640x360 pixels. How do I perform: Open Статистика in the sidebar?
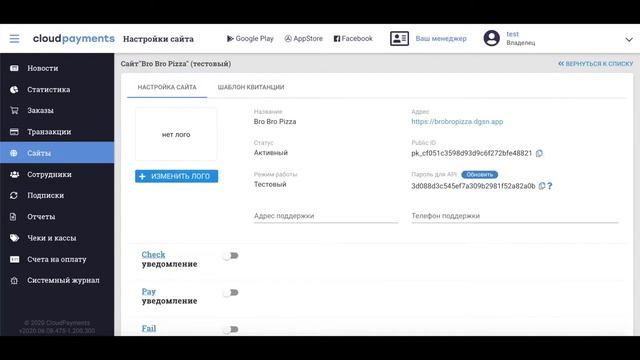point(49,89)
